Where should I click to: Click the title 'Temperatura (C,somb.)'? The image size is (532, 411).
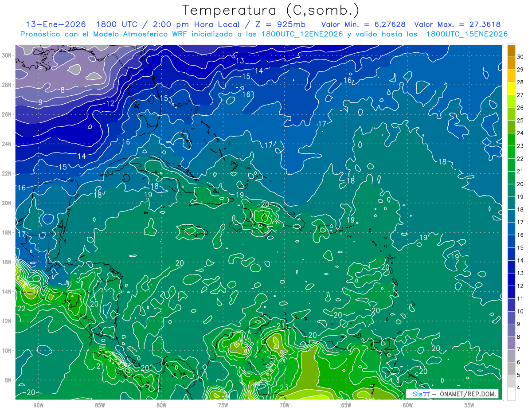point(271,10)
